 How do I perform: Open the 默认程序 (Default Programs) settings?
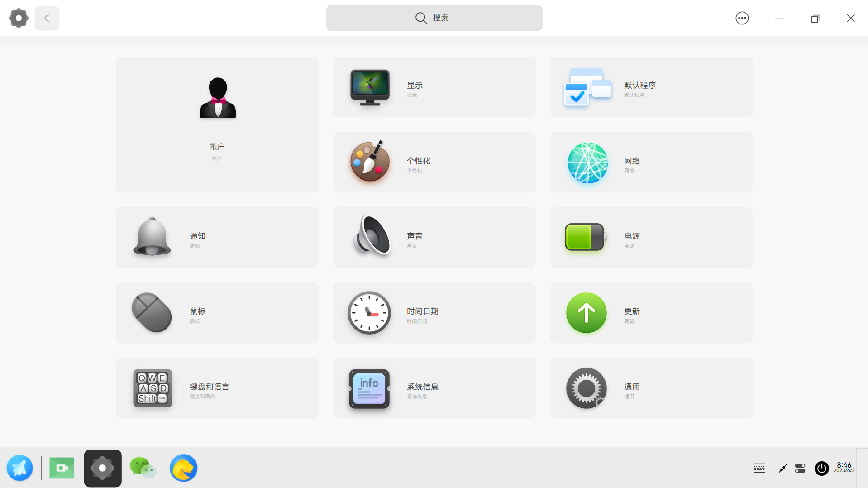[x=650, y=86]
